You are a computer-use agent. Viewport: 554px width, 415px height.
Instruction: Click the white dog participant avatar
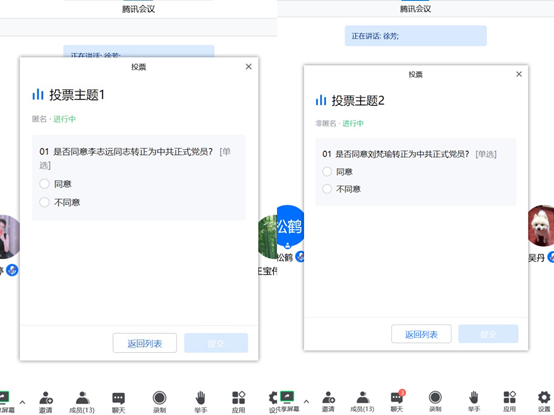(541, 225)
